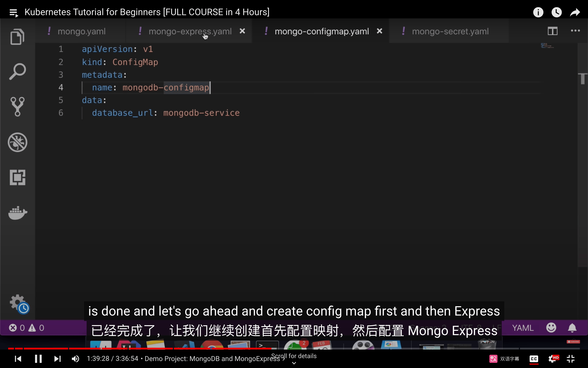Image resolution: width=588 pixels, height=368 pixels.
Task: Add video to Watch Later
Action: tap(556, 12)
